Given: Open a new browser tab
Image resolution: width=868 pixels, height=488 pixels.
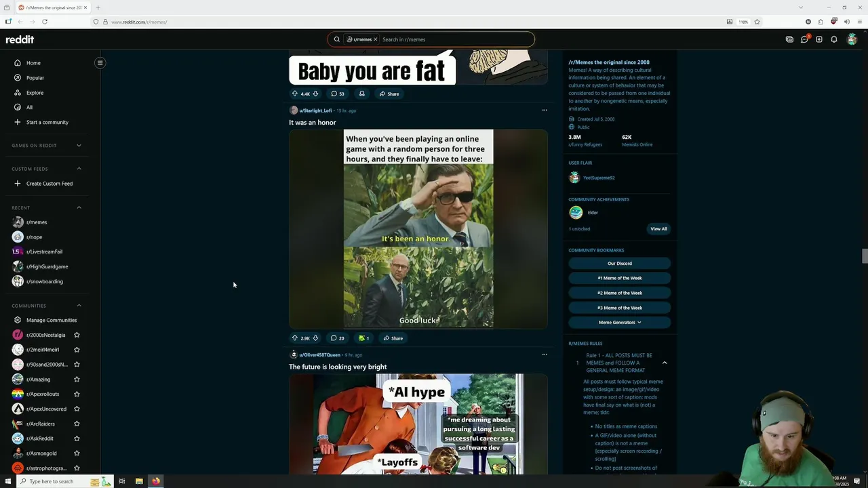Looking at the screenshot, I should (x=98, y=7).
